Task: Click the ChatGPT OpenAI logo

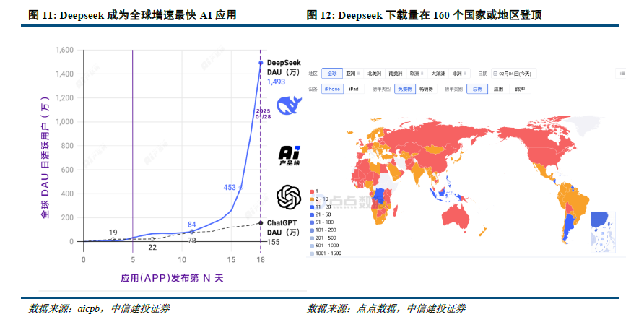Action: 289,196
